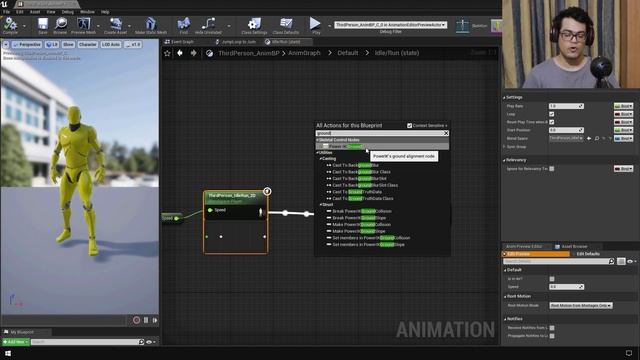
Task: Open the Edit menu
Action: (20, 12)
